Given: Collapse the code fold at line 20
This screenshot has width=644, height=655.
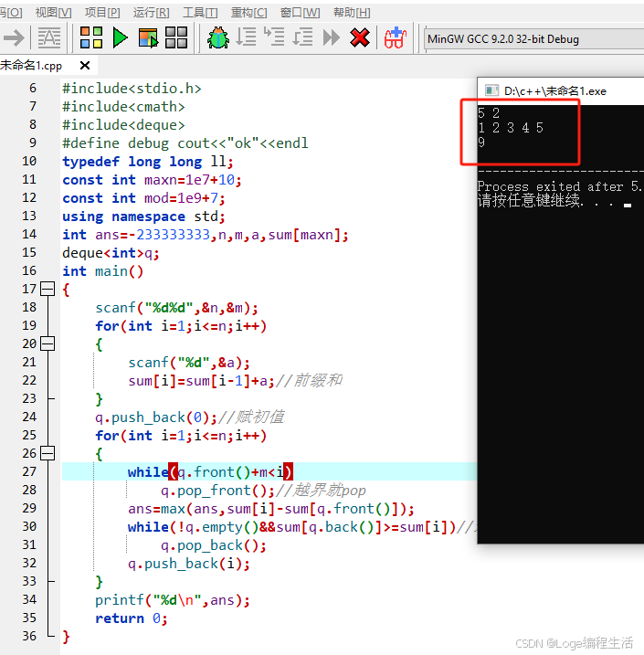Looking at the screenshot, I should pyautogui.click(x=48, y=343).
